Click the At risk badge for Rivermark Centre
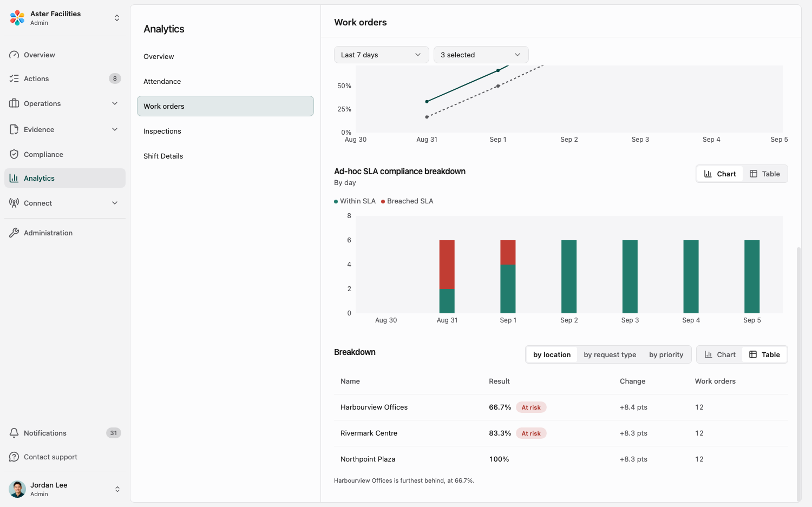This screenshot has height=507, width=812. pyautogui.click(x=531, y=433)
